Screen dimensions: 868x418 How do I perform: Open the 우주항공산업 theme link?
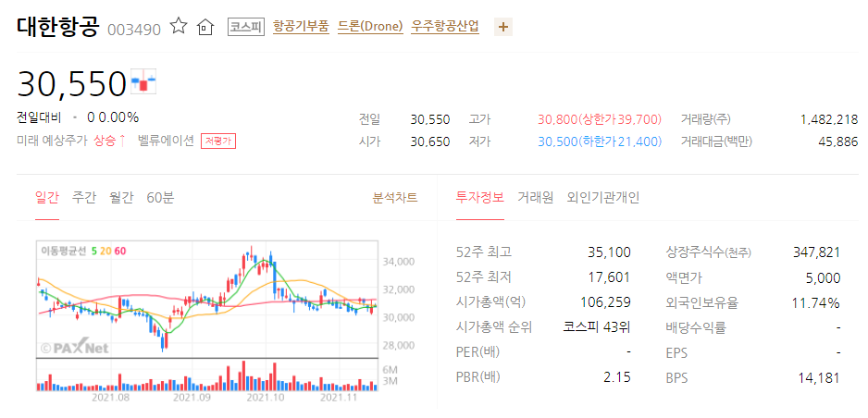[x=445, y=26]
